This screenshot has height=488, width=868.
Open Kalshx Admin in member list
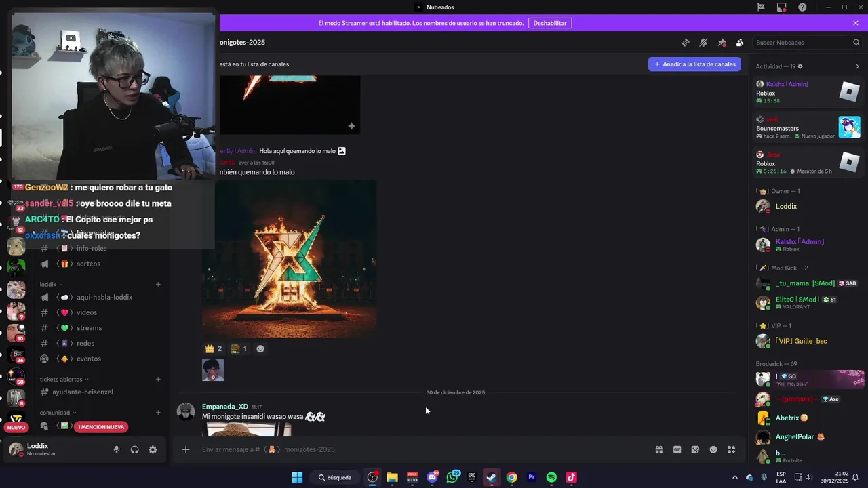coord(807,244)
